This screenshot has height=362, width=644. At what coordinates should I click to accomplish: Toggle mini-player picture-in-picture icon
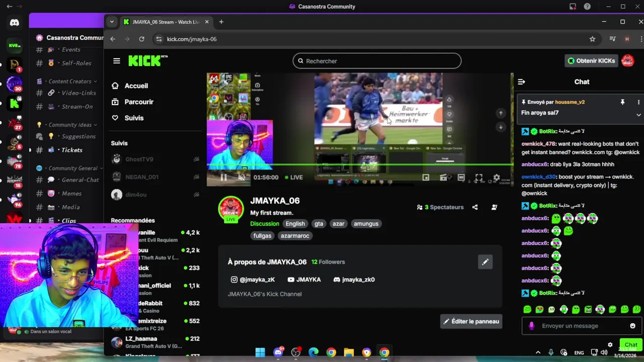coord(426,177)
